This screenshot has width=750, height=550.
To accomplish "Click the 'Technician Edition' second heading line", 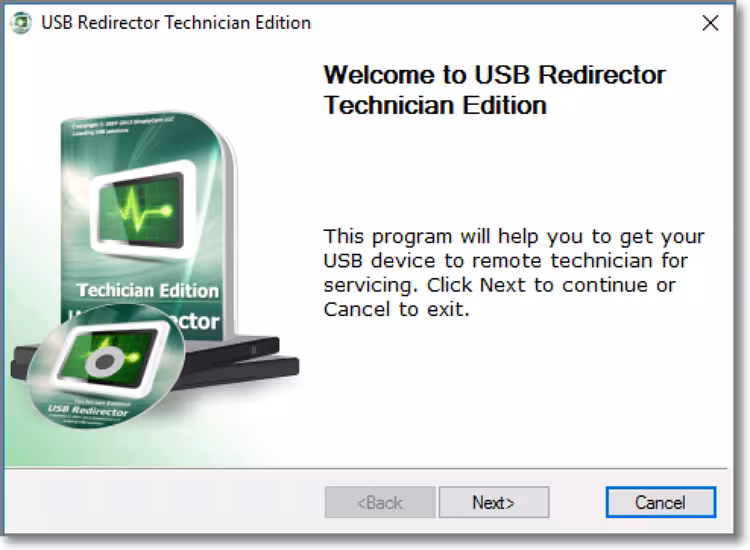I will point(435,105).
